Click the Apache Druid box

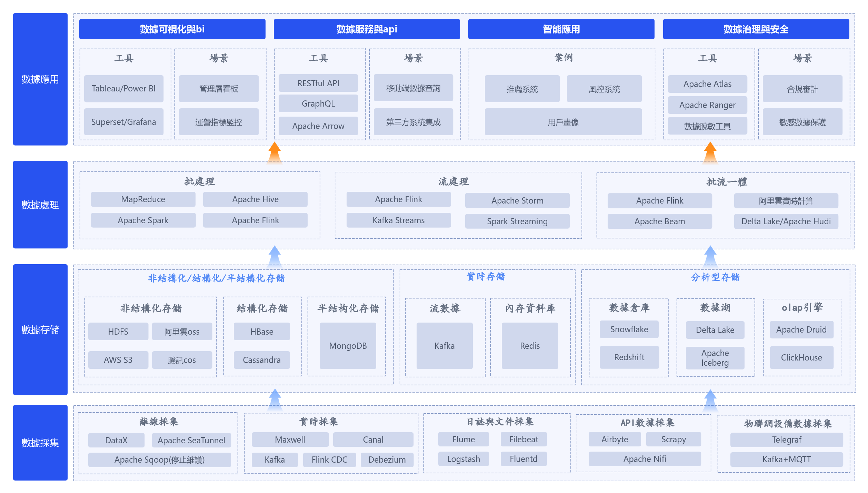tap(801, 329)
